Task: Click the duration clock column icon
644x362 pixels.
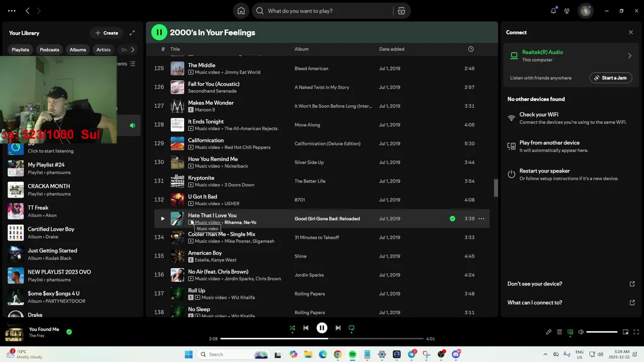Action: pyautogui.click(x=471, y=49)
